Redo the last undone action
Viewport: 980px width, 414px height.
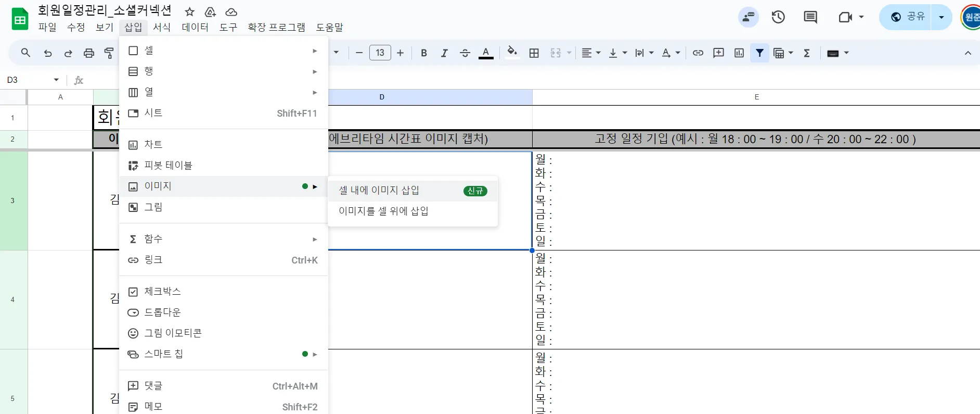point(68,53)
